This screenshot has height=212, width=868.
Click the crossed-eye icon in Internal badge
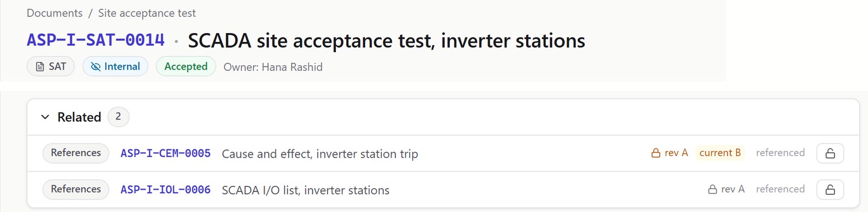coord(96,66)
